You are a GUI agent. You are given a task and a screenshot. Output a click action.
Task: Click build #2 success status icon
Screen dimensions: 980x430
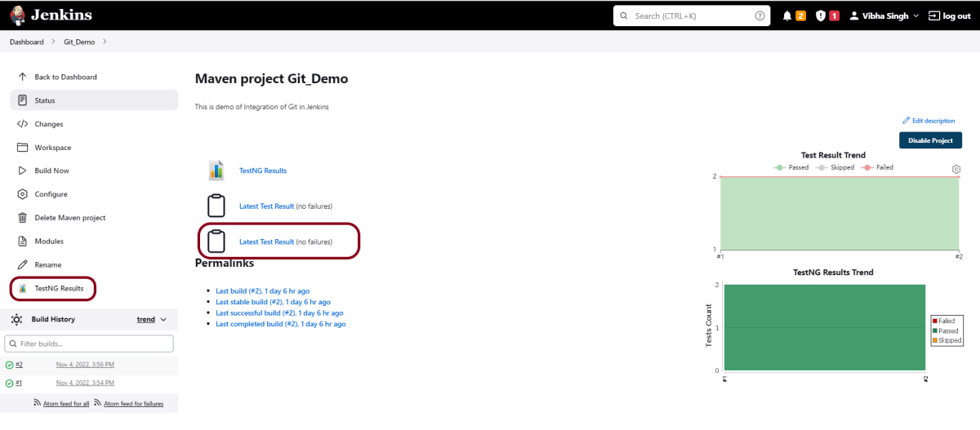click(9, 365)
